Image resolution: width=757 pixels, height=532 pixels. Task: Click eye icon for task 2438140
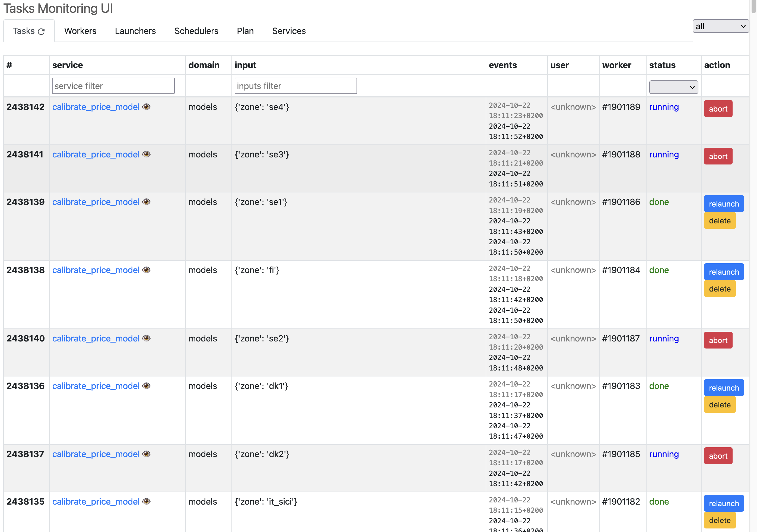(147, 338)
